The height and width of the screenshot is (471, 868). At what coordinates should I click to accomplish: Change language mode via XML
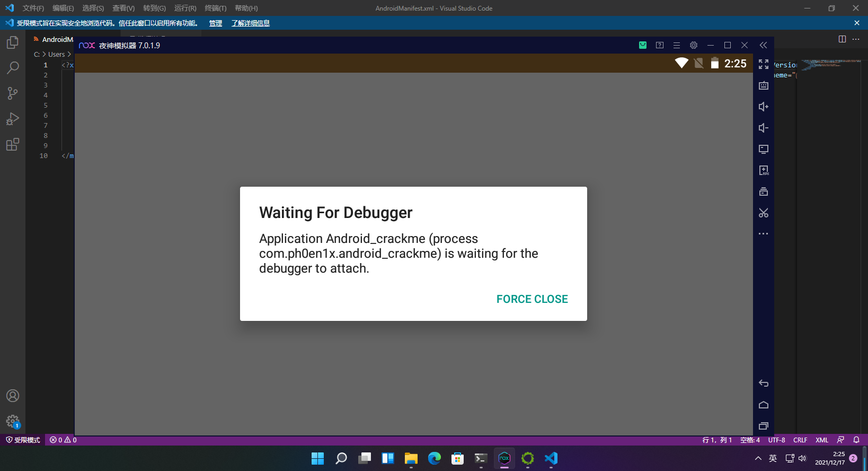(822, 440)
